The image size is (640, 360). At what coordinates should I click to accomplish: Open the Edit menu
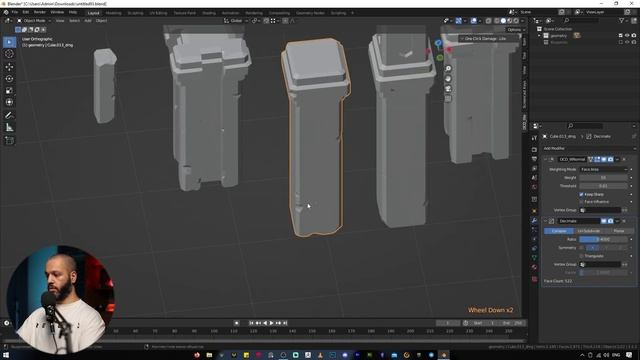[26, 13]
